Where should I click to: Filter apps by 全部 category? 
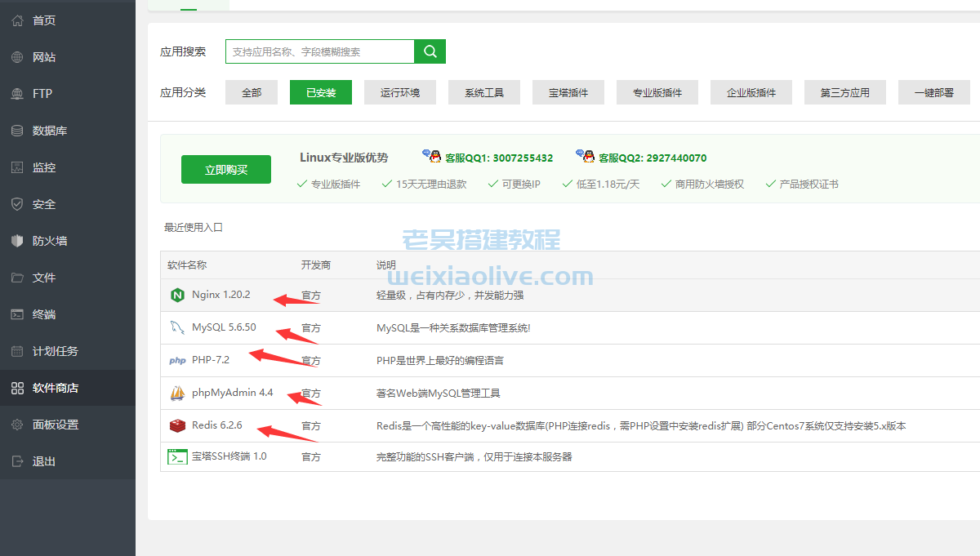(252, 92)
